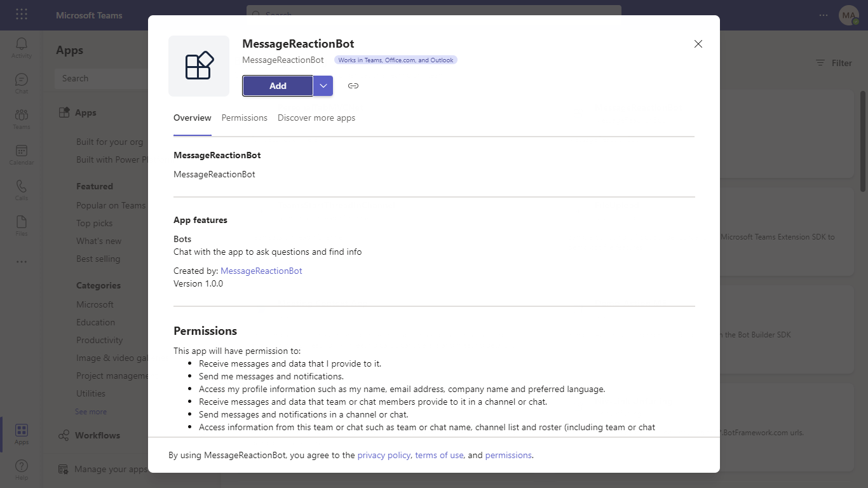The width and height of the screenshot is (868, 488).
Task: Select Microsoft category
Action: [x=95, y=304]
